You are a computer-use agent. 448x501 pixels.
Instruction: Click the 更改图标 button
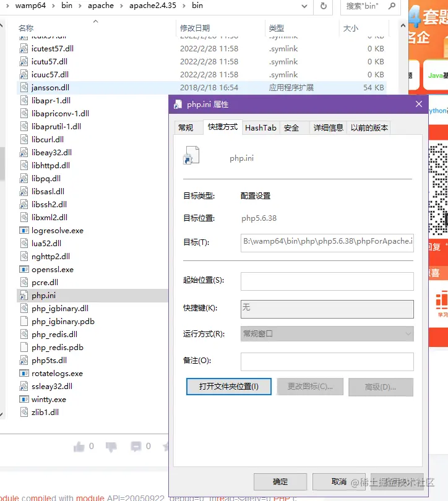(x=310, y=387)
